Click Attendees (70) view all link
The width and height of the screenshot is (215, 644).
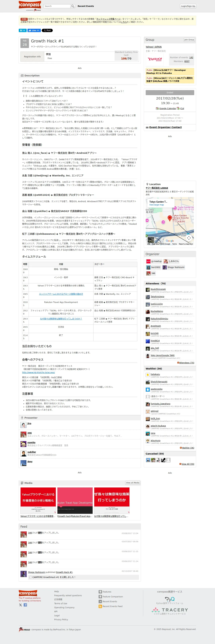[x=187, y=363]
